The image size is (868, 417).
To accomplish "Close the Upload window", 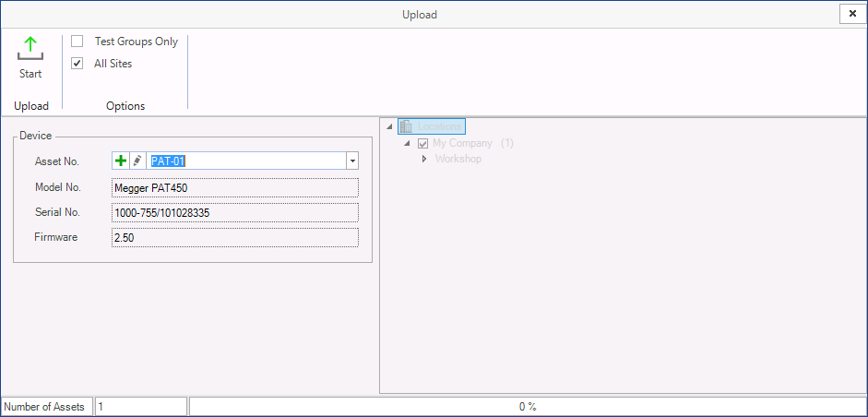I will coord(852,15).
